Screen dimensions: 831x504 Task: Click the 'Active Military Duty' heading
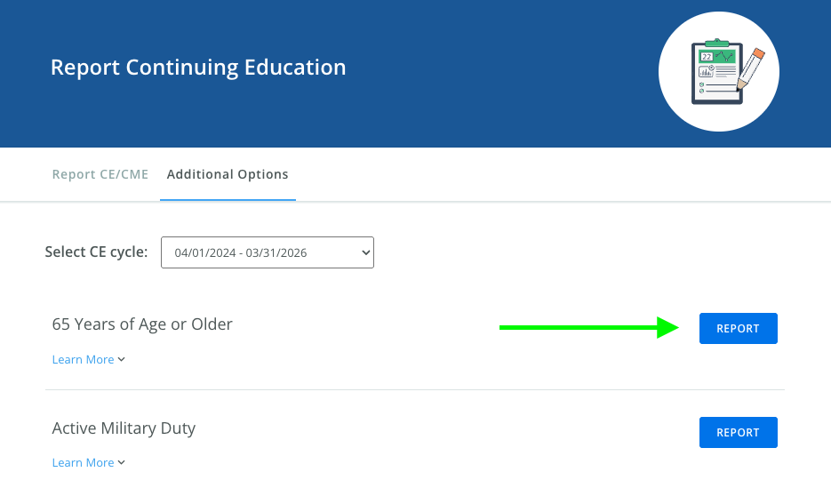click(x=124, y=428)
